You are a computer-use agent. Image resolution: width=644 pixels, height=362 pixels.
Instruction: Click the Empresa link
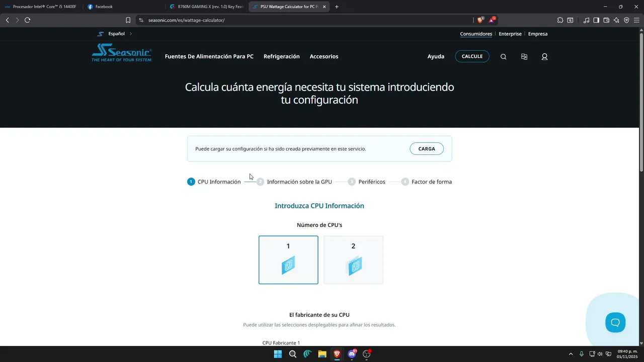[x=538, y=34]
